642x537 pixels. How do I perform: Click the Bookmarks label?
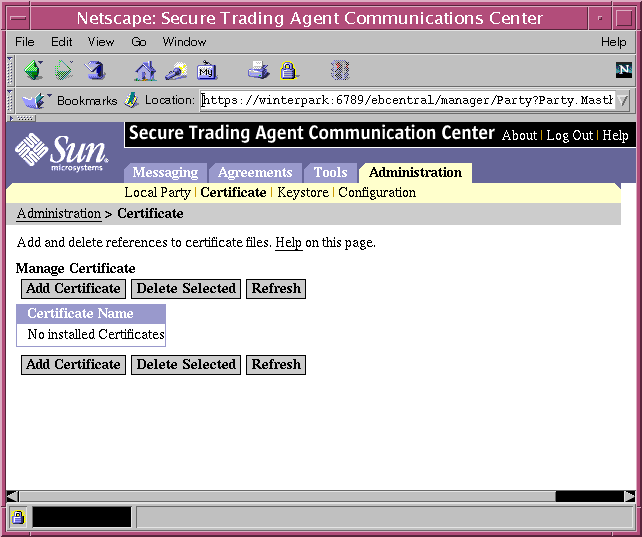87,101
